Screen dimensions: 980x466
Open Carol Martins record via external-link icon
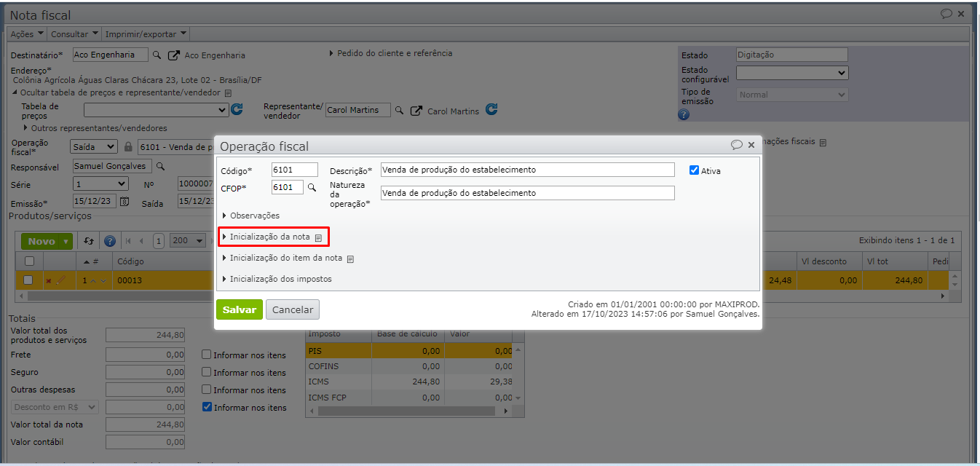point(416,111)
